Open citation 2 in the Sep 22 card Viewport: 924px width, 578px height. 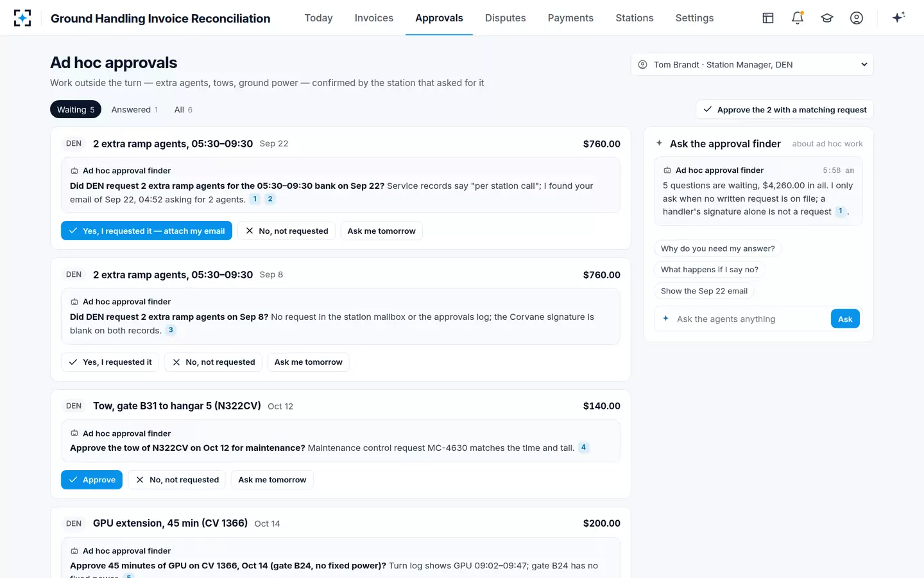point(270,199)
